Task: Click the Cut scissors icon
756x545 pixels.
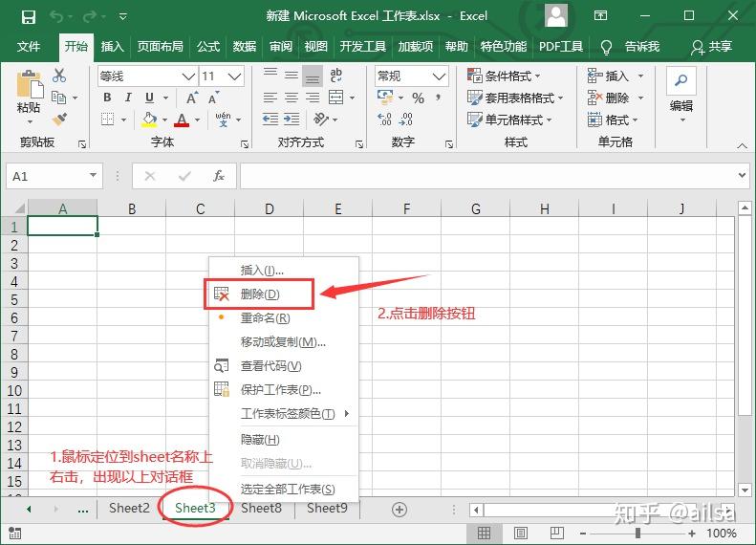Action: (59, 76)
